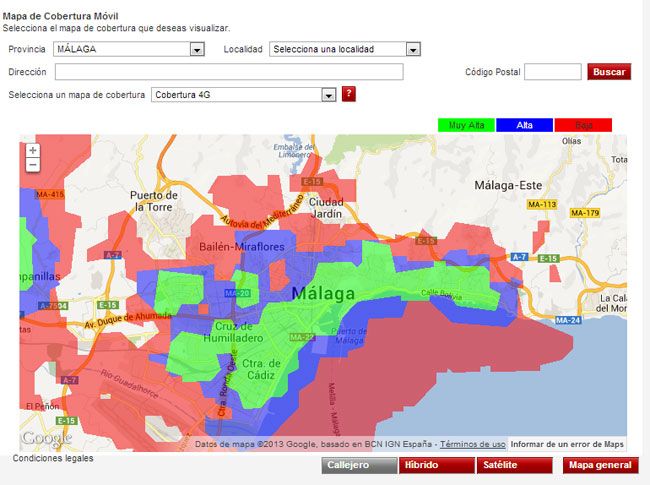Click the blue Alta legend swatch
Viewport: 650px width, 485px height.
(x=524, y=125)
